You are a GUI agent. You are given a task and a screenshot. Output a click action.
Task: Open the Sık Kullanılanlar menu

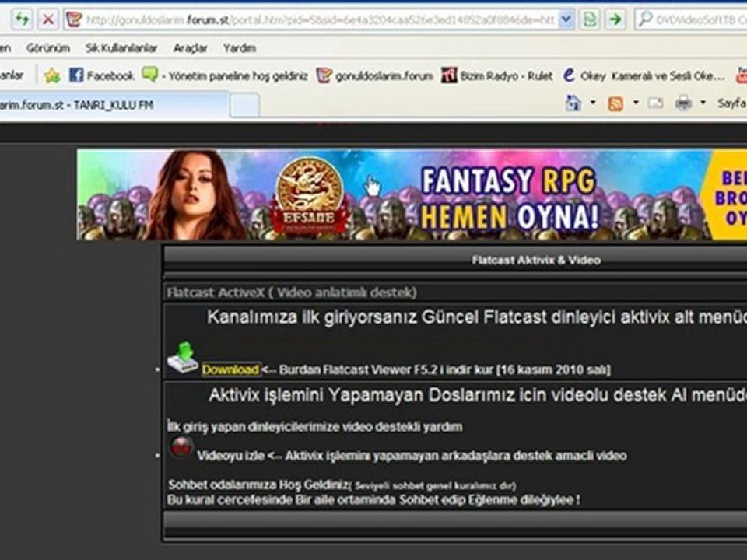(121, 48)
